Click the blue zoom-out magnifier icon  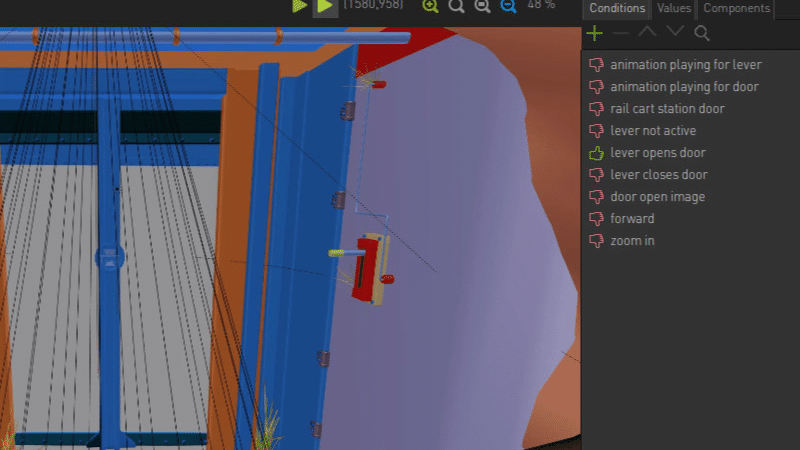pos(508,6)
